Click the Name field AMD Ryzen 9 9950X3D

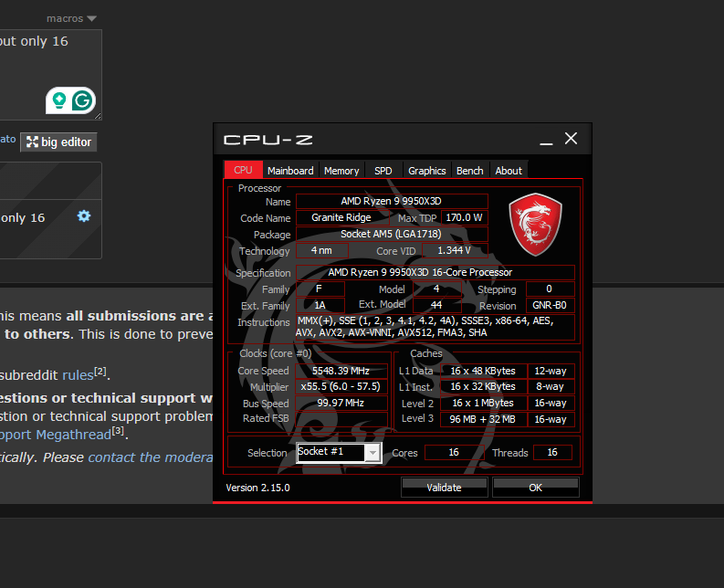click(x=392, y=202)
